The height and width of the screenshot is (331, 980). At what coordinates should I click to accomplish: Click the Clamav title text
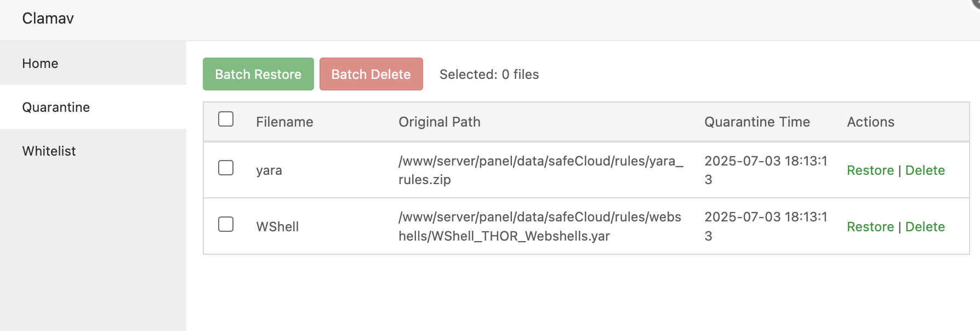[48, 19]
